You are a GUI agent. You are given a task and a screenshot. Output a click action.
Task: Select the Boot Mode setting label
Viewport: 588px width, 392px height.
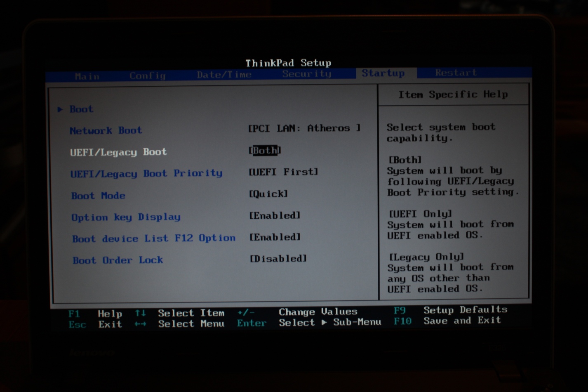pyautogui.click(x=98, y=196)
